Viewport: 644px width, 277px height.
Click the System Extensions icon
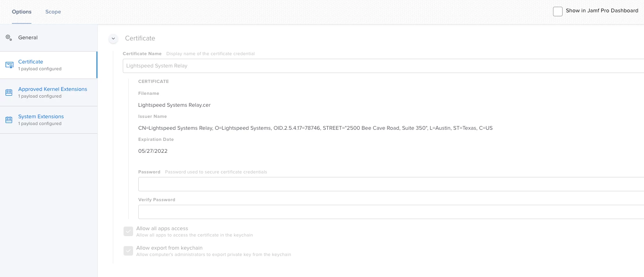[9, 120]
